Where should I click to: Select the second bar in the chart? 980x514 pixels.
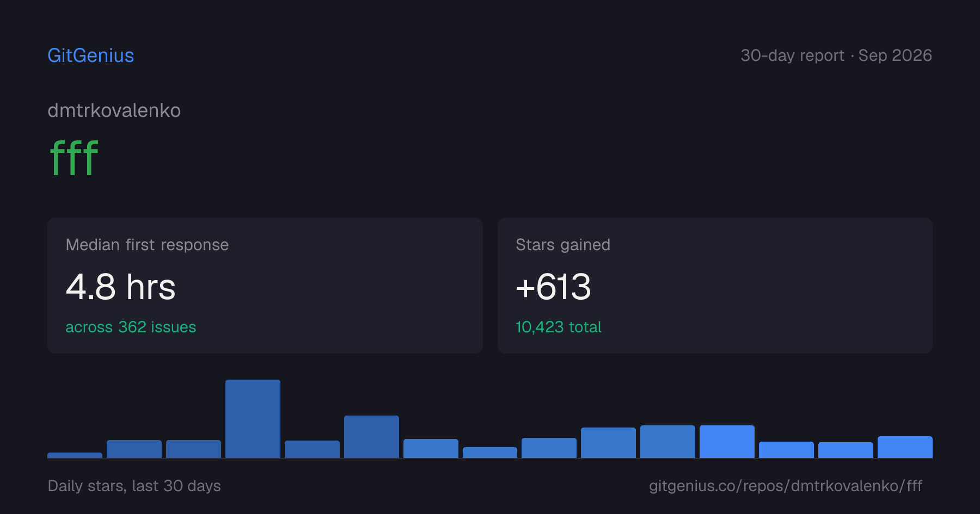pos(134,449)
